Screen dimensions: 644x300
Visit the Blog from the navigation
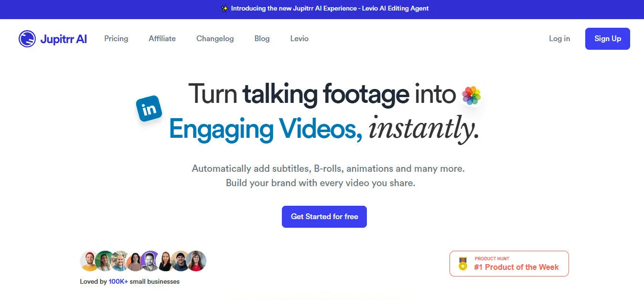(x=262, y=39)
